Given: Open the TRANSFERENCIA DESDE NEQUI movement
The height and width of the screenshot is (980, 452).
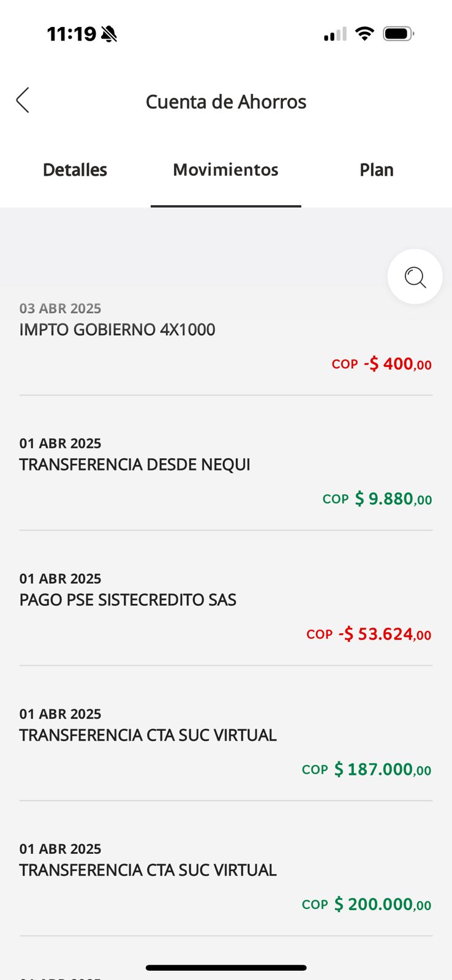Looking at the screenshot, I should point(135,464).
